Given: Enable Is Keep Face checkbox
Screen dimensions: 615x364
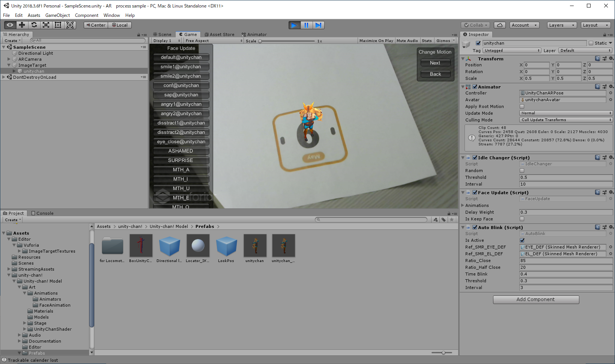Looking at the screenshot, I should pos(522,219).
